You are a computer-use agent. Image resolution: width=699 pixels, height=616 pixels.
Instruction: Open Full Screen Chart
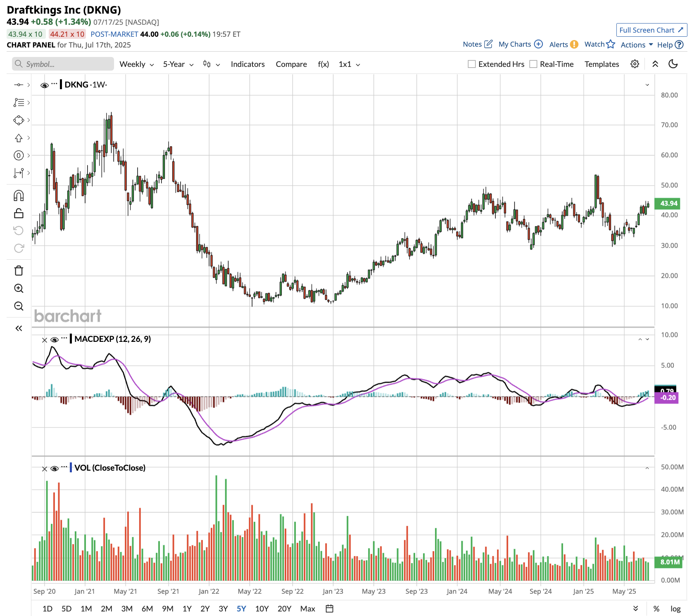coord(651,30)
